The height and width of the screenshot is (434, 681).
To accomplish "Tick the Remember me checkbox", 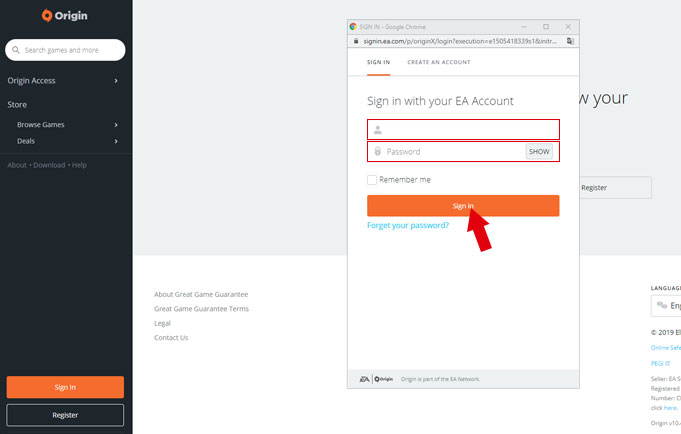I will [x=372, y=180].
